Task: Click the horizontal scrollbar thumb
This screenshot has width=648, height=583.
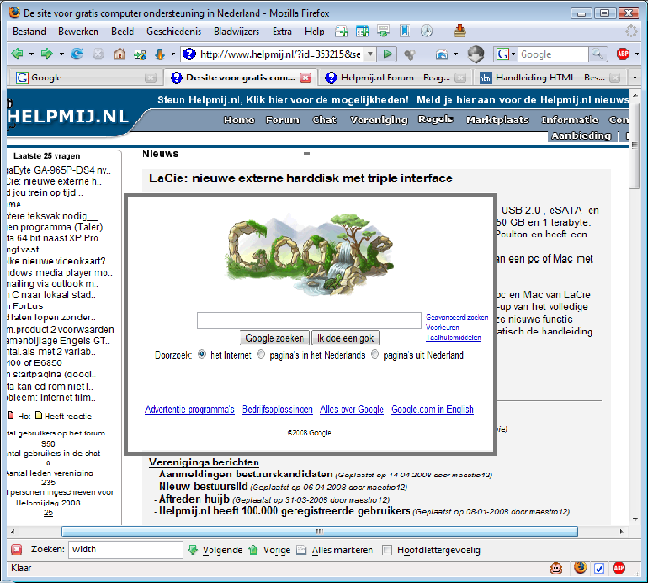Action: [x=319, y=531]
